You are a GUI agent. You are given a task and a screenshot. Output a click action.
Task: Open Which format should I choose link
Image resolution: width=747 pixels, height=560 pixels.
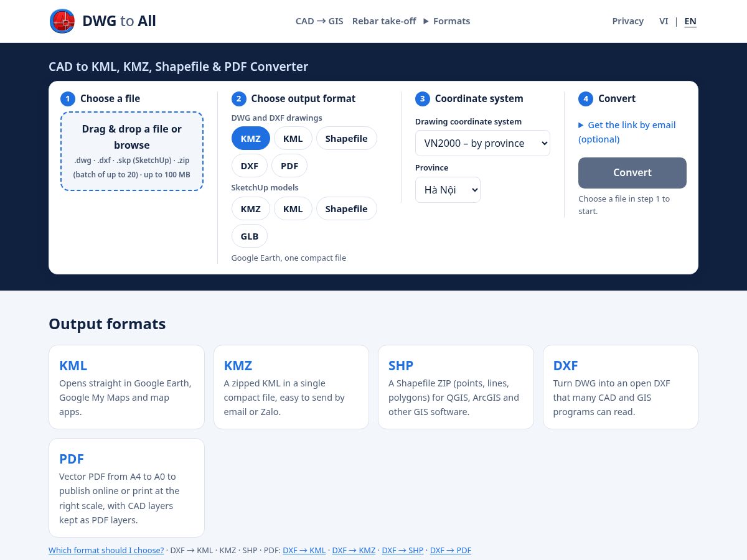106,550
